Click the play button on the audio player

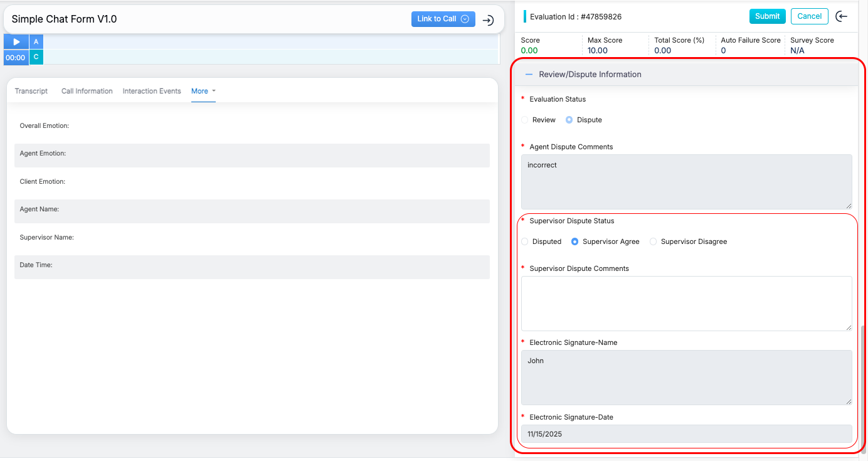pos(16,42)
